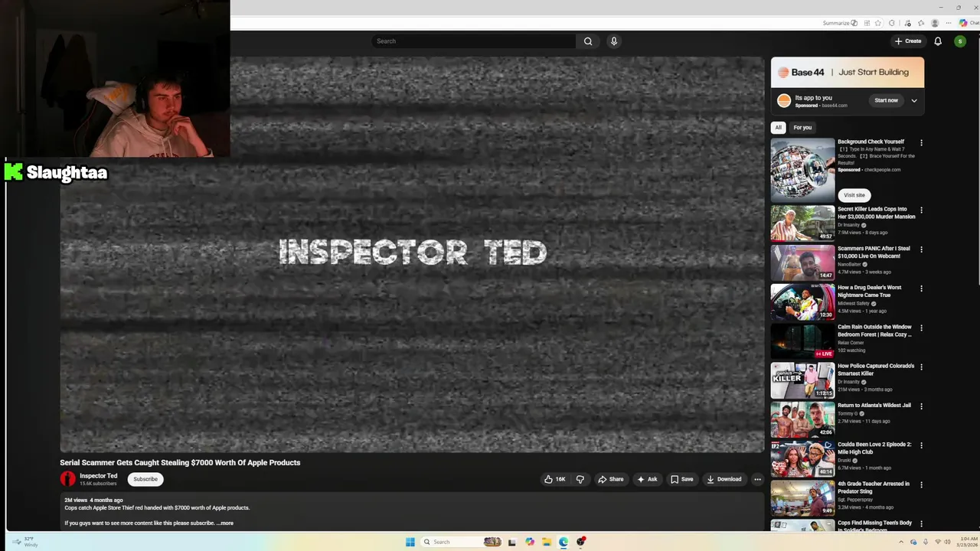The image size is (980, 551).
Task: Open Copilot Chat in Edge toolbar
Action: click(969, 23)
